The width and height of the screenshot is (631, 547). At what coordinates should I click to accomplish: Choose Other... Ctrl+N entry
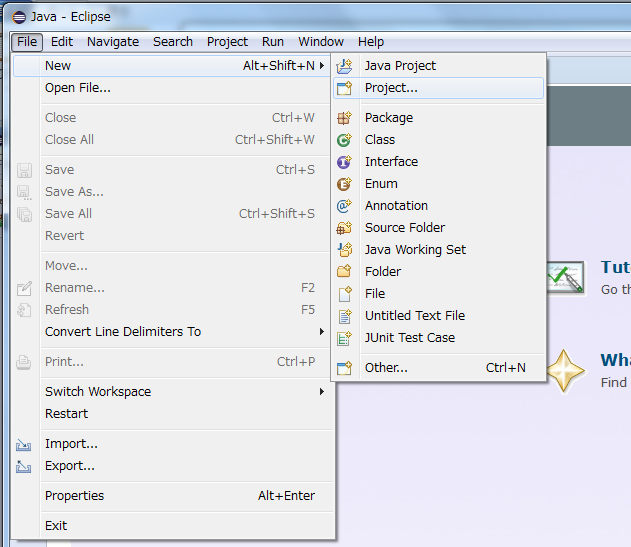click(x=438, y=368)
